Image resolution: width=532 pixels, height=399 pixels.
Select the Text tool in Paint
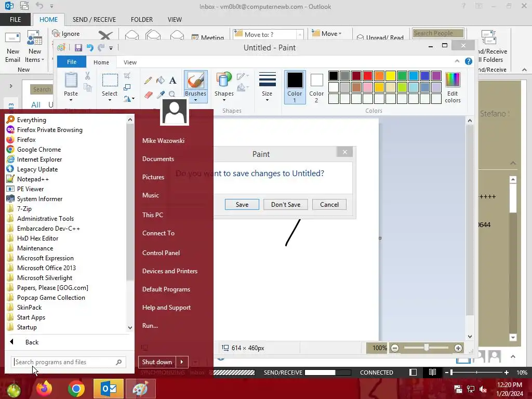[x=172, y=81]
